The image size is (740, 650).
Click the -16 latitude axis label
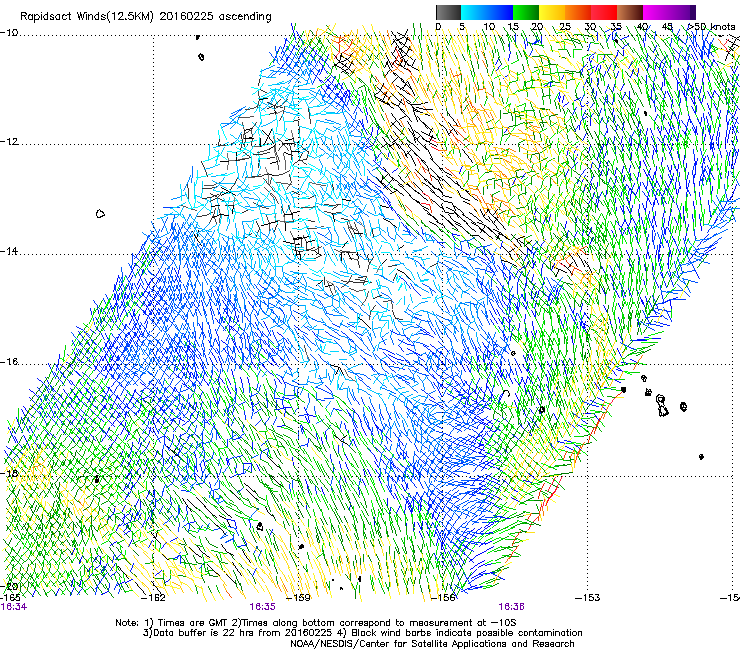coord(9,362)
